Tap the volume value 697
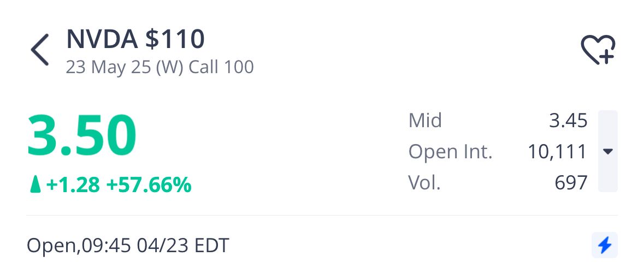 571,183
